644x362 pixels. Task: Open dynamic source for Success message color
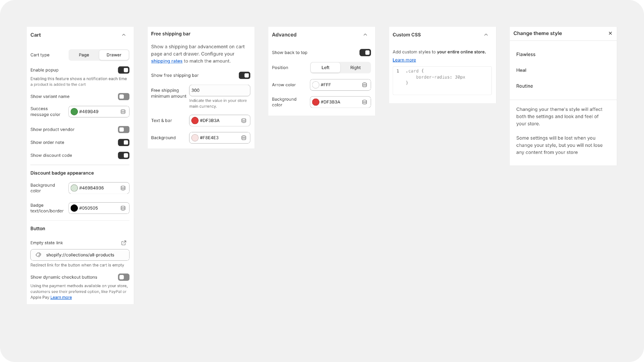[x=123, y=112]
